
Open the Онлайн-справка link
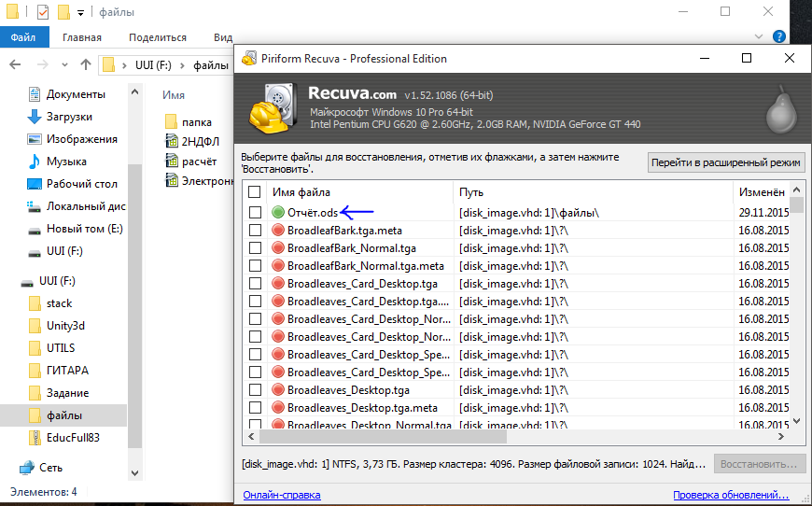281,495
